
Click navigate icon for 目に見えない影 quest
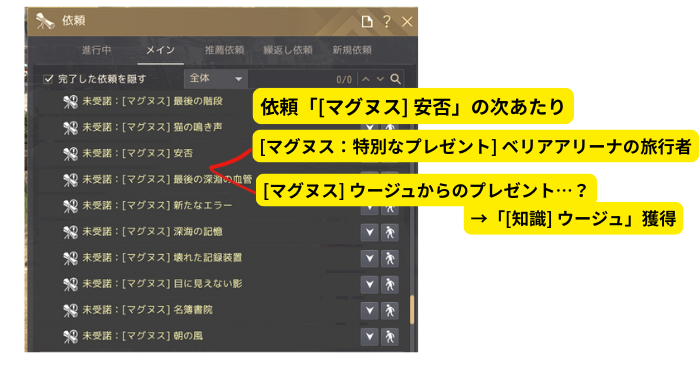point(390,284)
